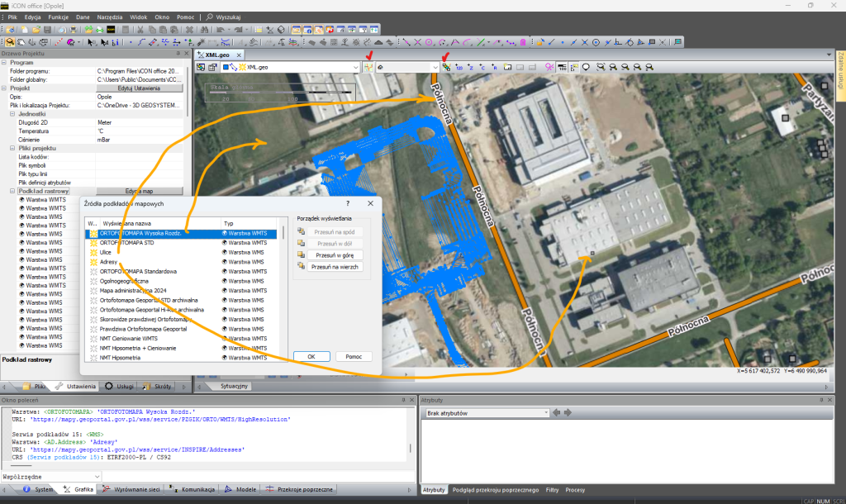Click the Cut scissors toolbar icon
This screenshot has height=504, width=846.
coord(140,30)
